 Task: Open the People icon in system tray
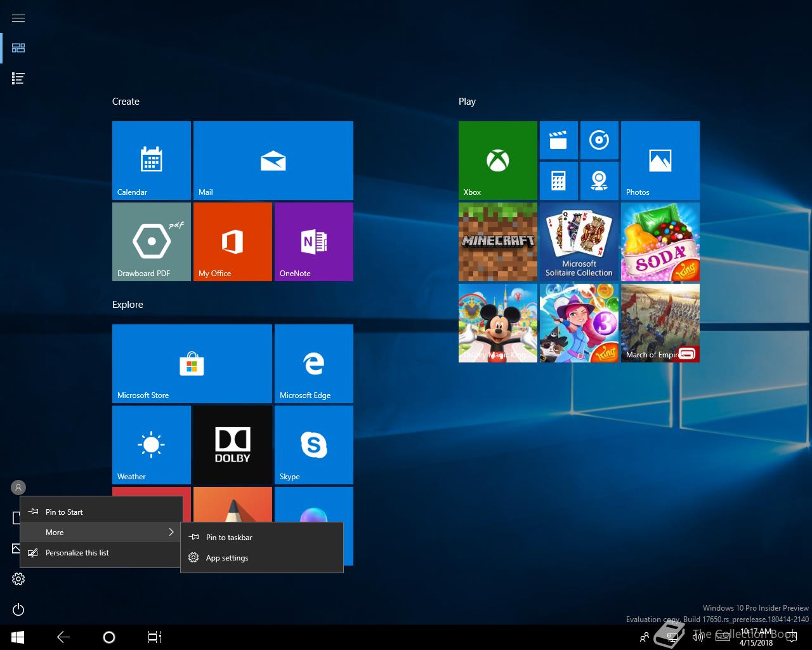(x=645, y=637)
